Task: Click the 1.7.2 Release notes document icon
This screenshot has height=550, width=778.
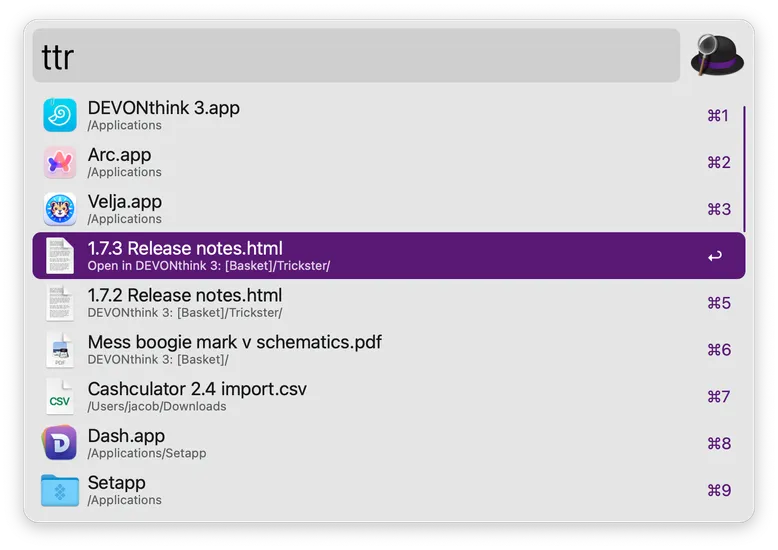Action: pyautogui.click(x=60, y=303)
